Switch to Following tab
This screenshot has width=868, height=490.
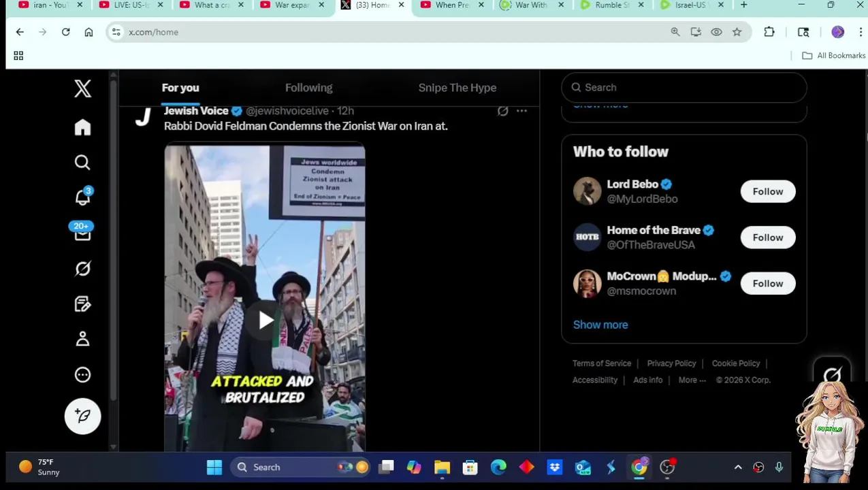(x=309, y=88)
